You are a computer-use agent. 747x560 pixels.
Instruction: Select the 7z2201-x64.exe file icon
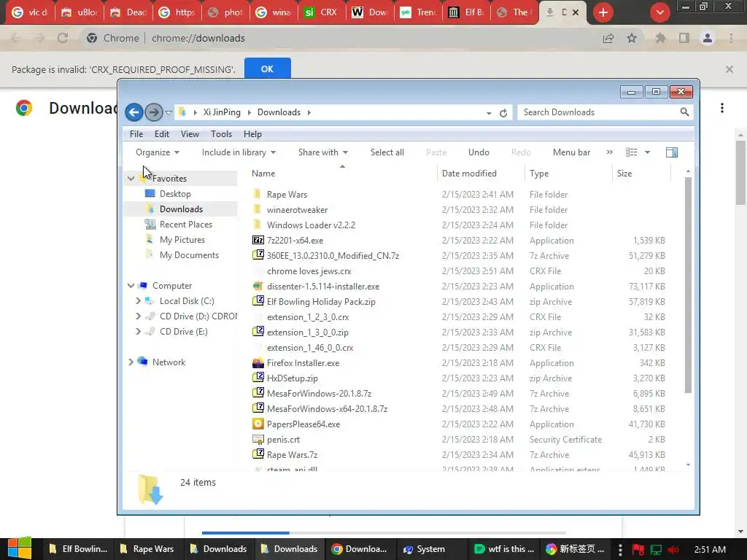coord(258,240)
